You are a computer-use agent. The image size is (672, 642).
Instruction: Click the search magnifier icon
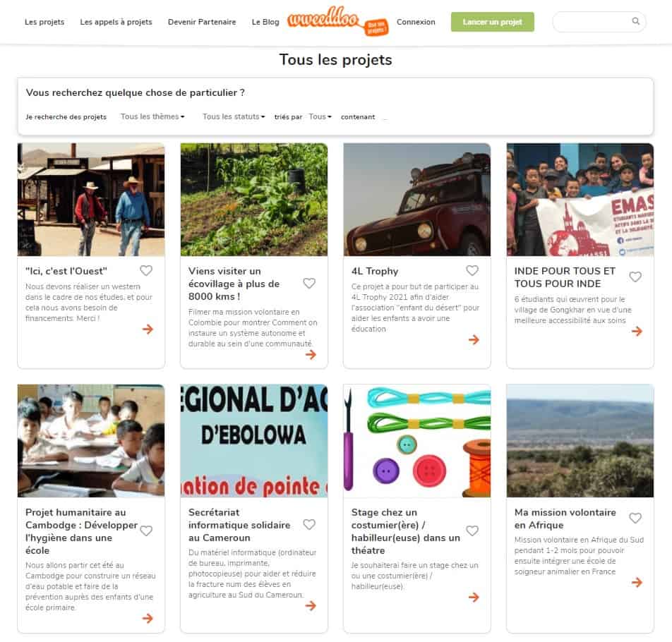coord(635,21)
